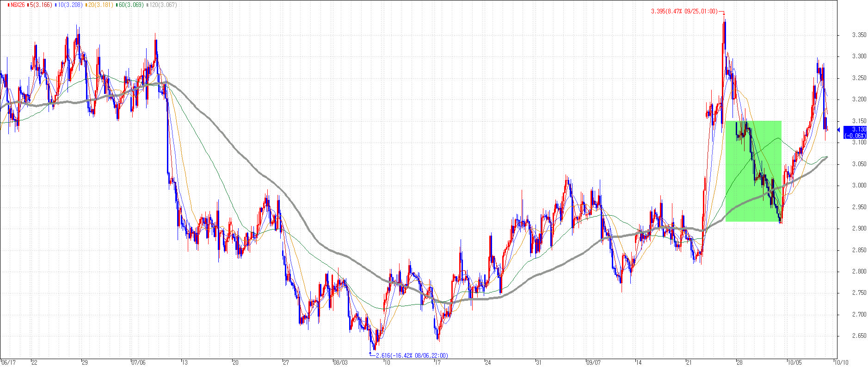Click the 2.616 low price annotation
Image resolution: width=868 pixels, height=367 pixels.
point(412,356)
